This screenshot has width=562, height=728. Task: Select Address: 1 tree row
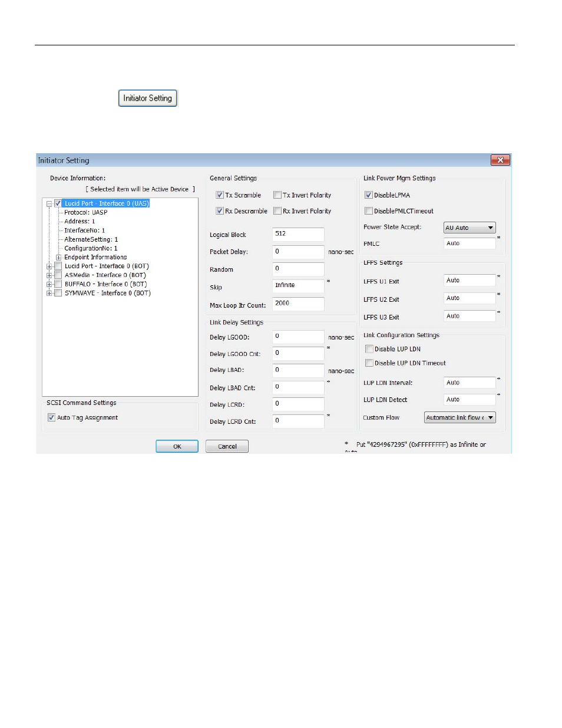point(80,222)
